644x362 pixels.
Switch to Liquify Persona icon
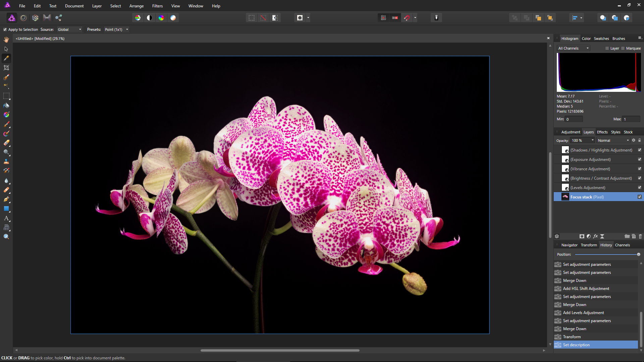click(23, 18)
